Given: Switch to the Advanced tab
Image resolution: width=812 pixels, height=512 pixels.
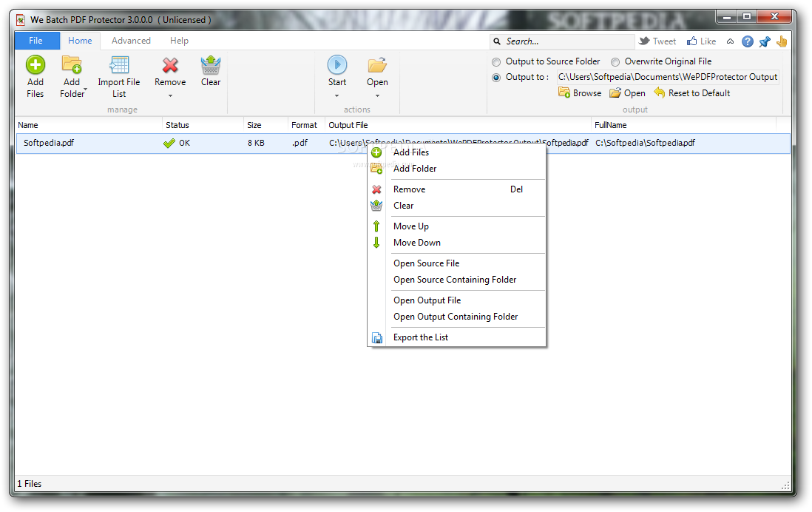Looking at the screenshot, I should [x=131, y=41].
